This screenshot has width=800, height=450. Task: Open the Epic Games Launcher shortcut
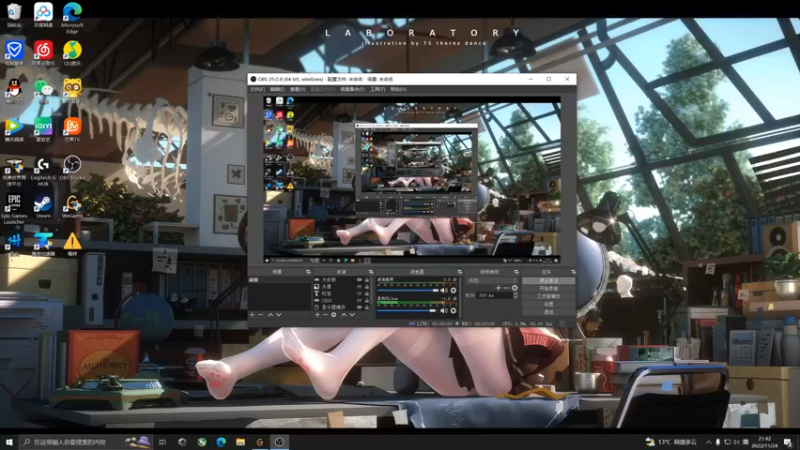14,208
